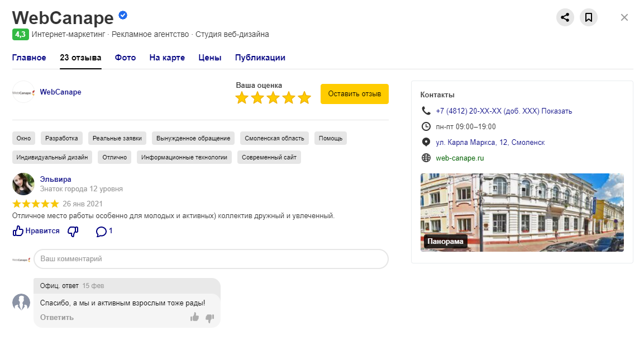The width and height of the screenshot is (644, 344).
Task: Open the web-canape.ru website link
Action: coord(460,158)
